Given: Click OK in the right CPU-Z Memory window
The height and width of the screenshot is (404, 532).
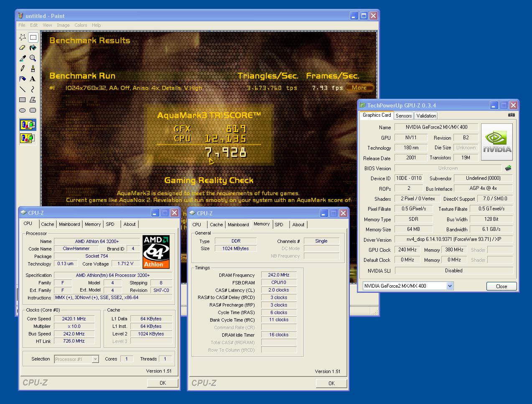Looking at the screenshot, I should click(331, 384).
